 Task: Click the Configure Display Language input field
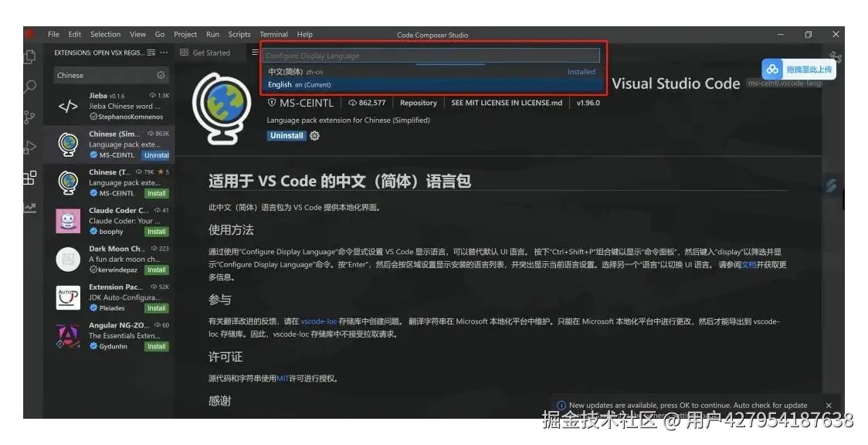coord(432,55)
